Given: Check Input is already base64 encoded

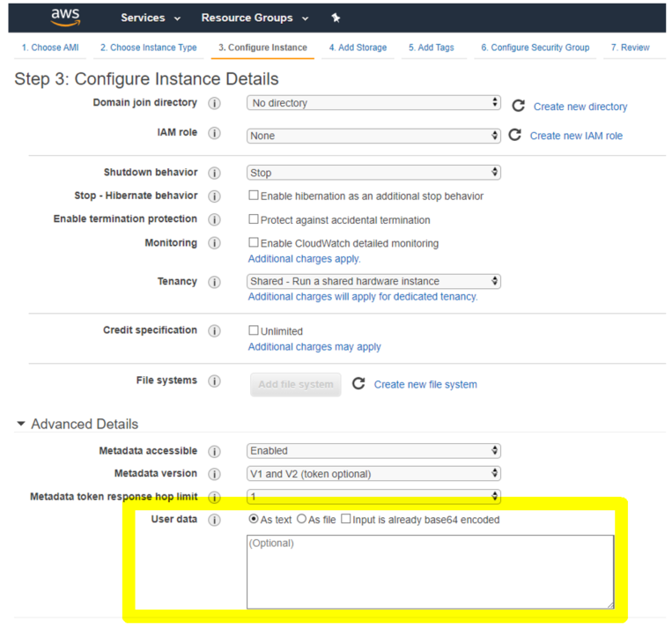Looking at the screenshot, I should tap(345, 519).
